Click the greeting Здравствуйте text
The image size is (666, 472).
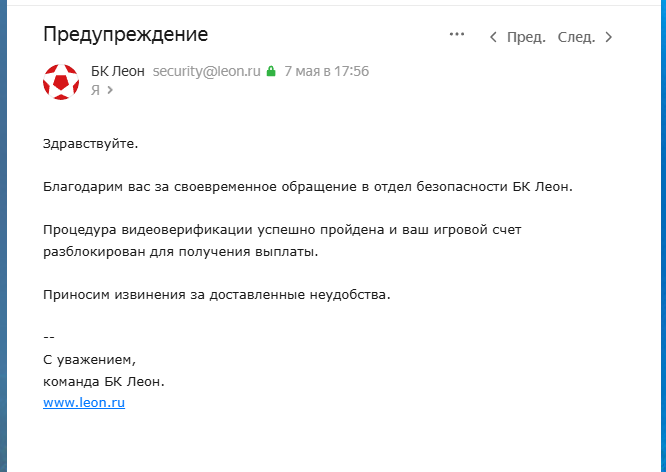point(90,143)
